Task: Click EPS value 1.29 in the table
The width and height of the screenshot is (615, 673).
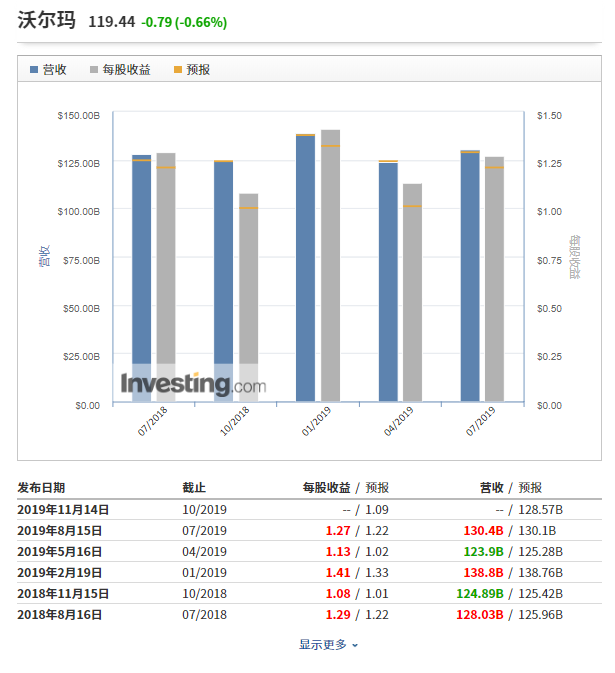Action: [x=338, y=615]
